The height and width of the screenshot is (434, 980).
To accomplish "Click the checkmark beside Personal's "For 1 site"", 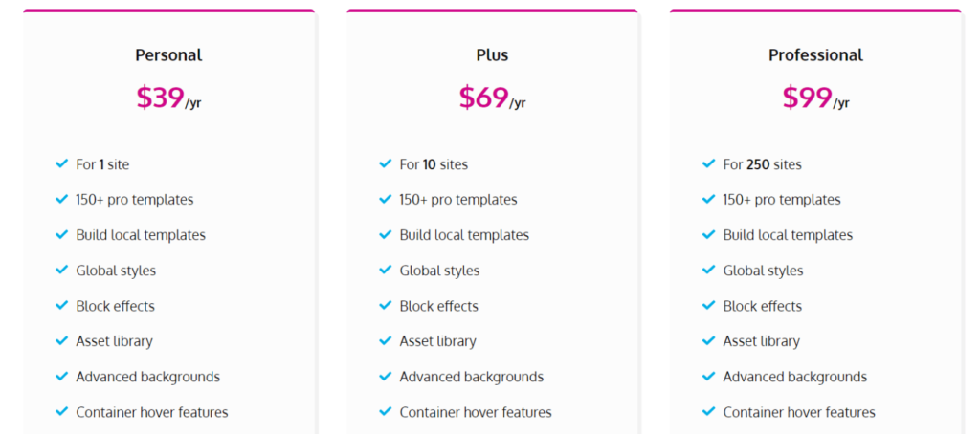I will 62,164.
